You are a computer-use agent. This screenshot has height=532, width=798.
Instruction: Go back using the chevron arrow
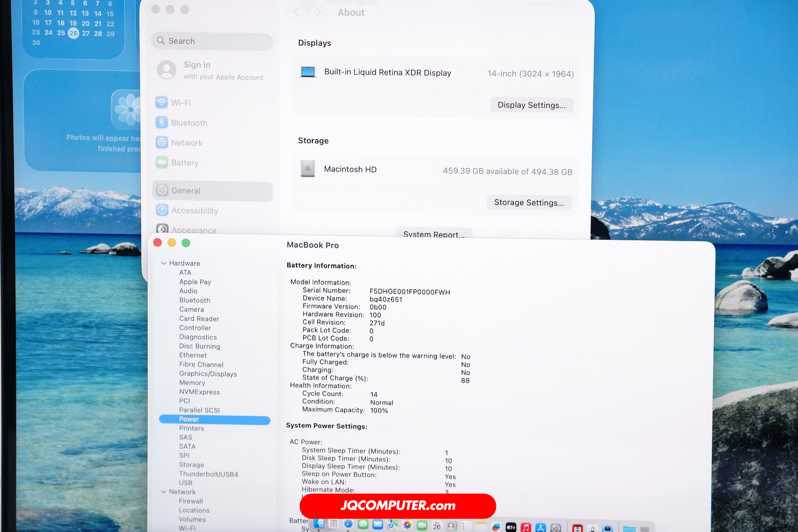296,12
